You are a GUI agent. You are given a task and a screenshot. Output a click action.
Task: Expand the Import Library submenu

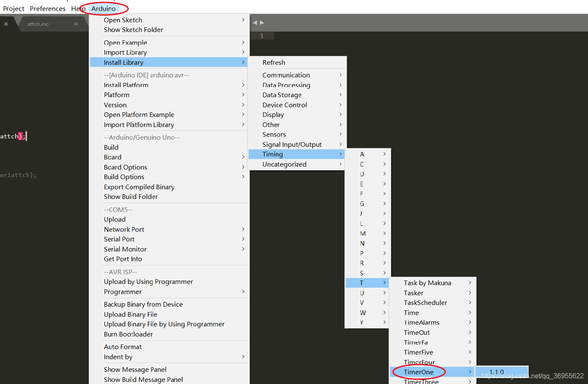tap(169, 53)
